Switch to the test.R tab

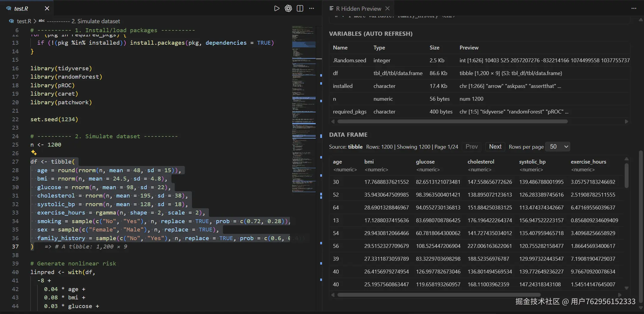(x=20, y=8)
